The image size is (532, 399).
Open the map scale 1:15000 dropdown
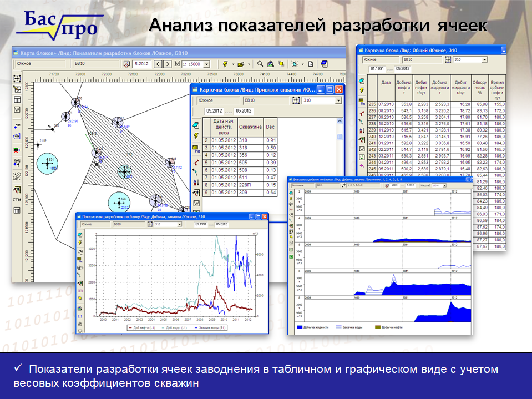[206, 64]
